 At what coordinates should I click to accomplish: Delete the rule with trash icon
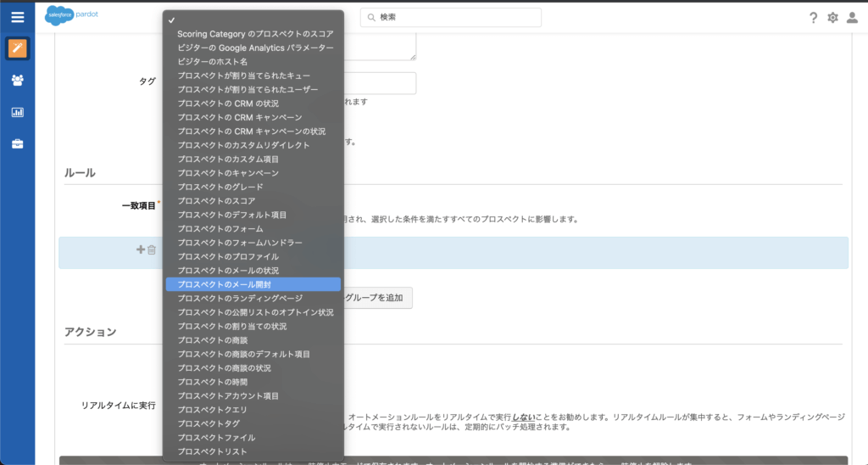pyautogui.click(x=152, y=250)
